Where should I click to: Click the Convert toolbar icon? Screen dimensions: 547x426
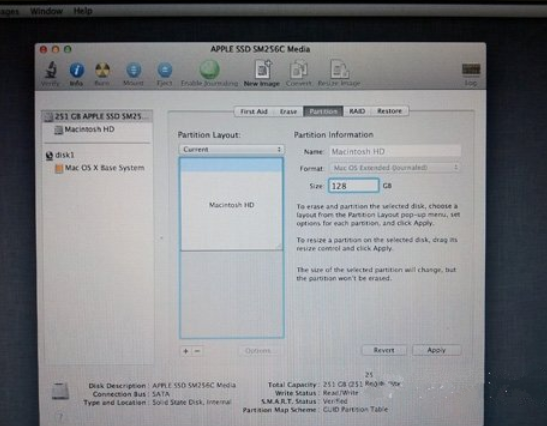299,69
